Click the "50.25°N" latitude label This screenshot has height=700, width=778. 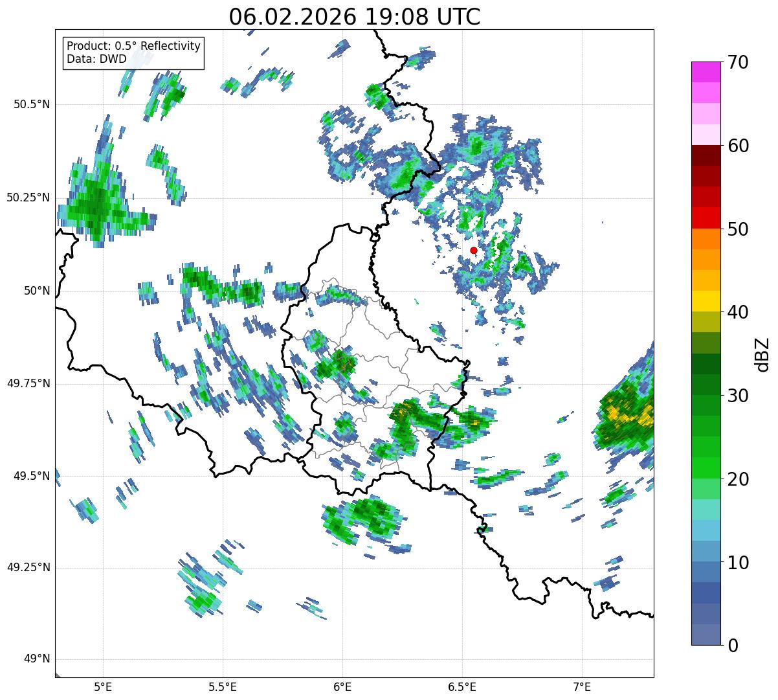pyautogui.click(x=28, y=198)
